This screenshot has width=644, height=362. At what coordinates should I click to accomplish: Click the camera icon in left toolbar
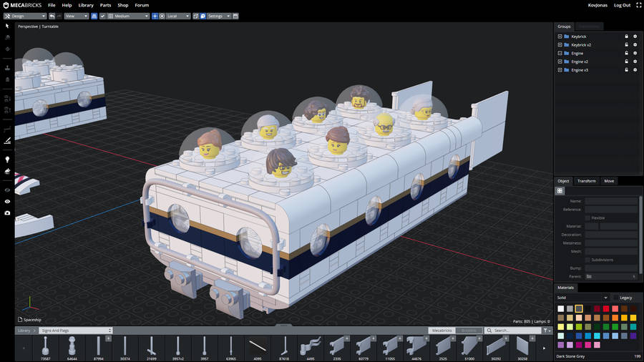click(7, 213)
